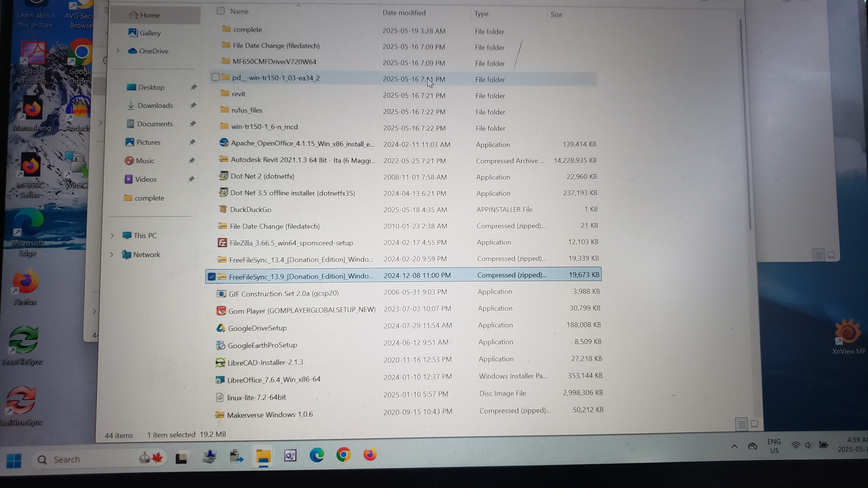Sort by the Name column header
Screen dimensions: 868x488
[x=240, y=11]
